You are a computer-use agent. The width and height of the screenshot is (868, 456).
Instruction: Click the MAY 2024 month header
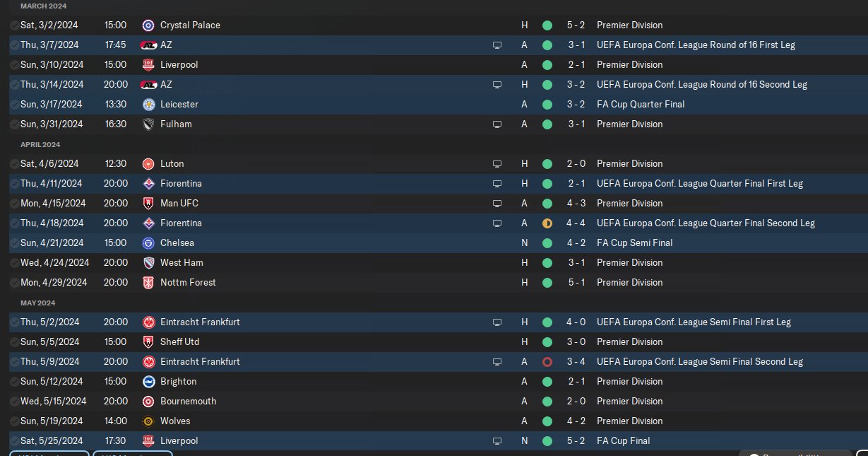(37, 303)
